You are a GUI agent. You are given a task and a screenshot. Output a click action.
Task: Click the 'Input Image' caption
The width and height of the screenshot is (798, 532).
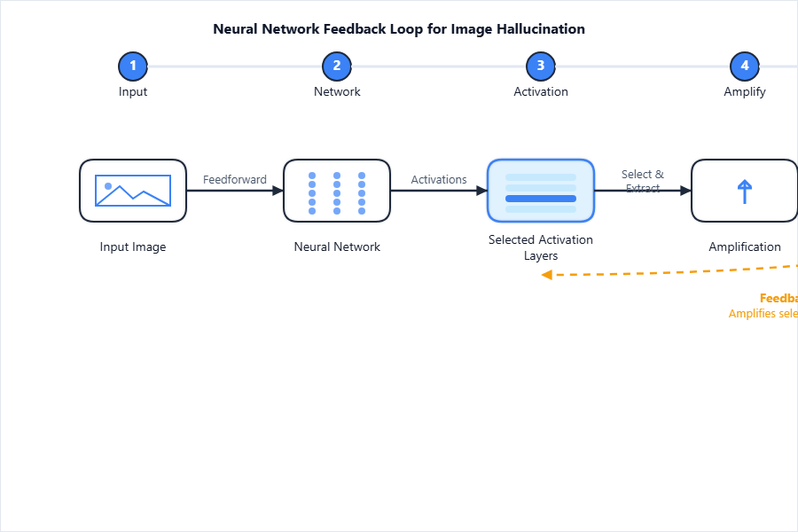tap(133, 246)
